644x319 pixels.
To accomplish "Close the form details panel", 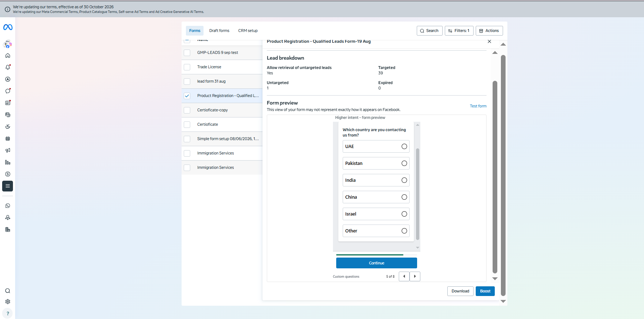I will [489, 41].
